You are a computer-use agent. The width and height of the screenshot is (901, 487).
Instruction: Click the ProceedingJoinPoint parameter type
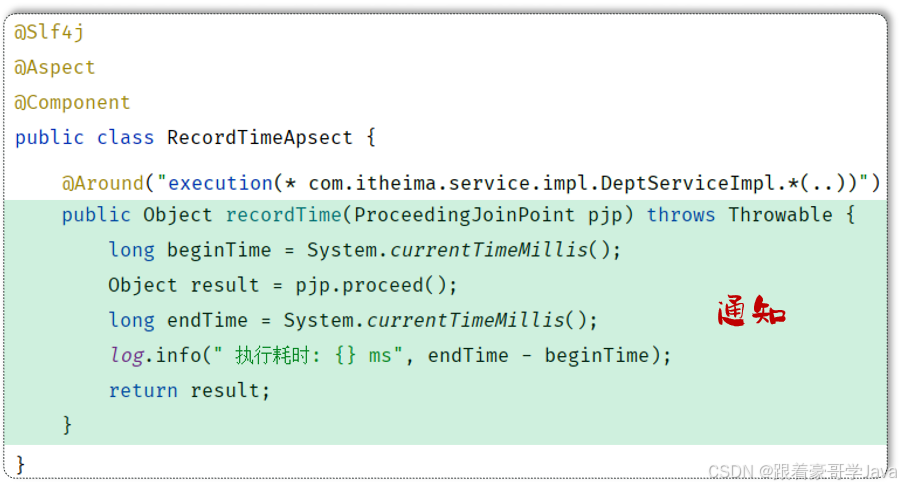click(464, 215)
